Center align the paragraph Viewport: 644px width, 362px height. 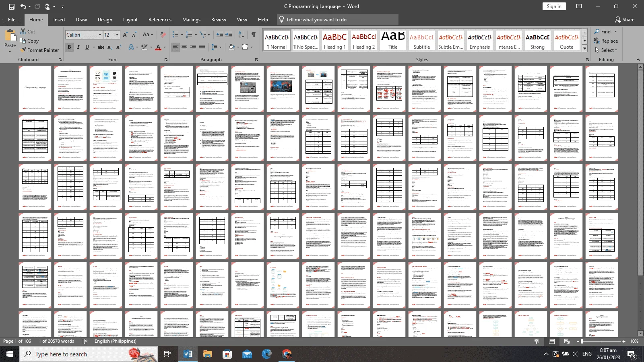pos(184,47)
